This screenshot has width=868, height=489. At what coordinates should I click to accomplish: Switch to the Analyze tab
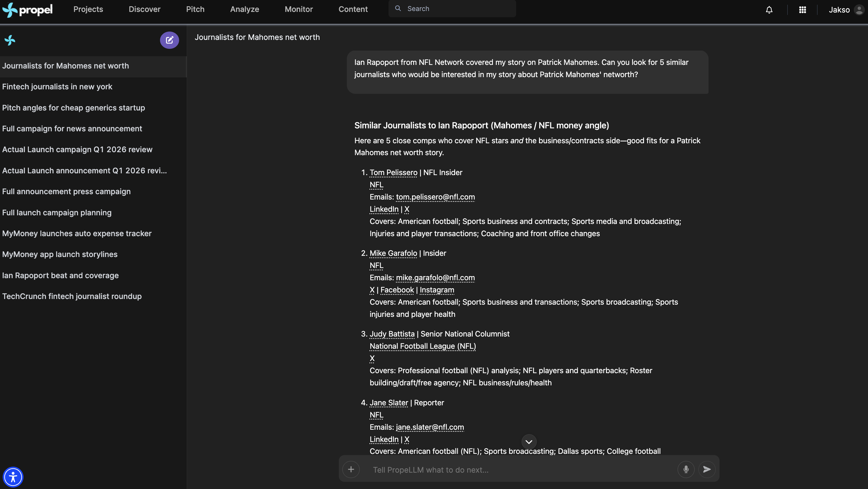[x=244, y=9]
